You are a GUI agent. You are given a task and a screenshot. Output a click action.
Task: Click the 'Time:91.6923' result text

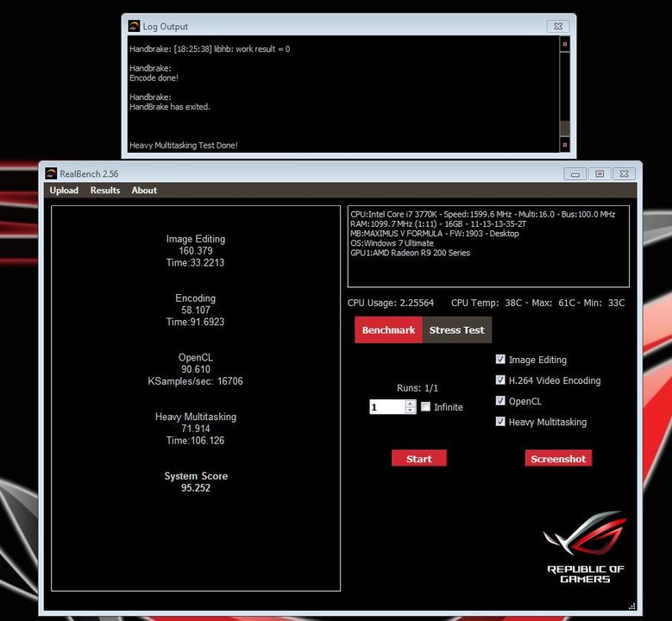196,322
